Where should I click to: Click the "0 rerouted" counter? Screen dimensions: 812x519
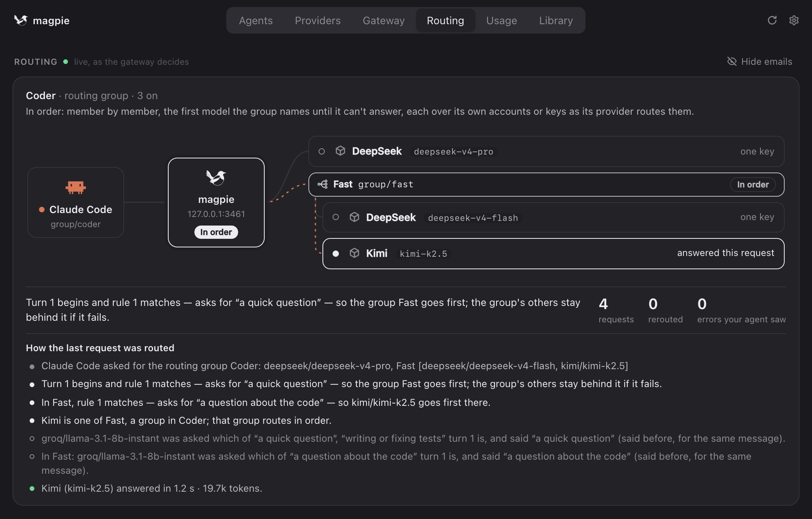tap(666, 310)
